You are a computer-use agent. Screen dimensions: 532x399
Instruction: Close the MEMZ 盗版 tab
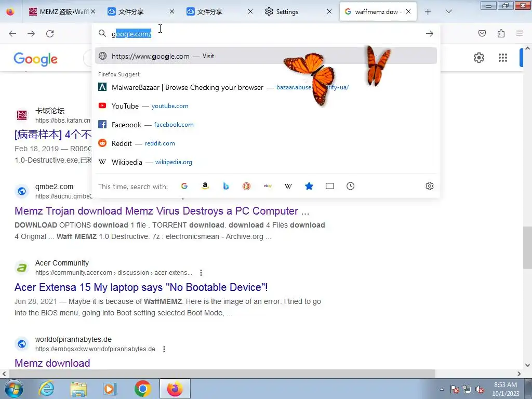[93, 11]
